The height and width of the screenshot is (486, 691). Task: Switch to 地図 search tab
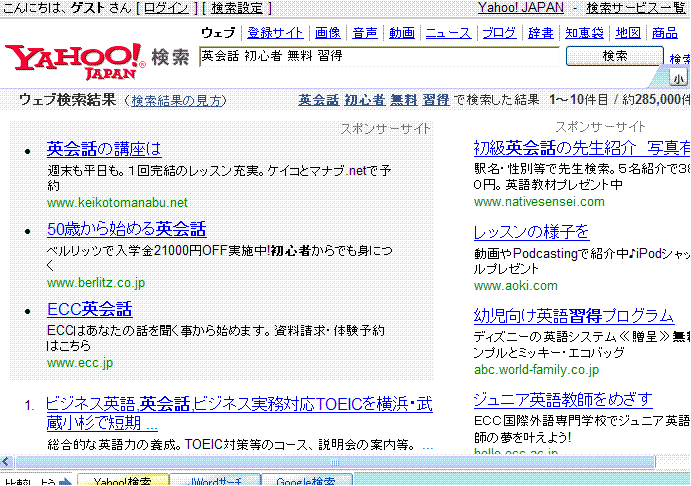pyautogui.click(x=628, y=33)
